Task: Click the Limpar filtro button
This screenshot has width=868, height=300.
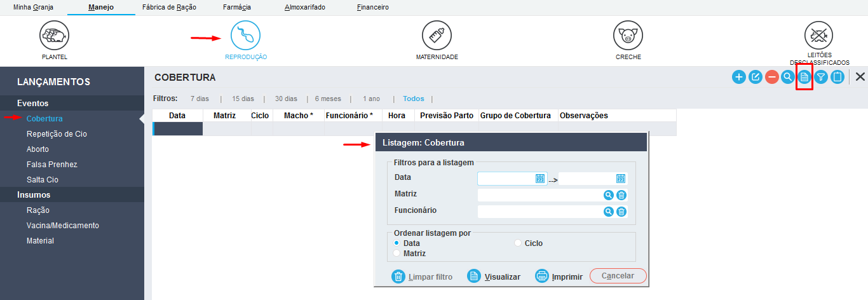Action: coord(423,276)
